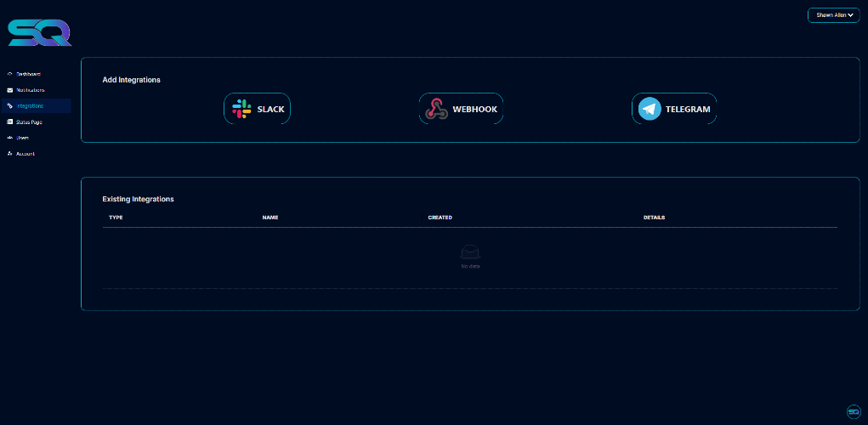Click the NAME column header
Viewport: 868px width, 425px height.
point(270,218)
